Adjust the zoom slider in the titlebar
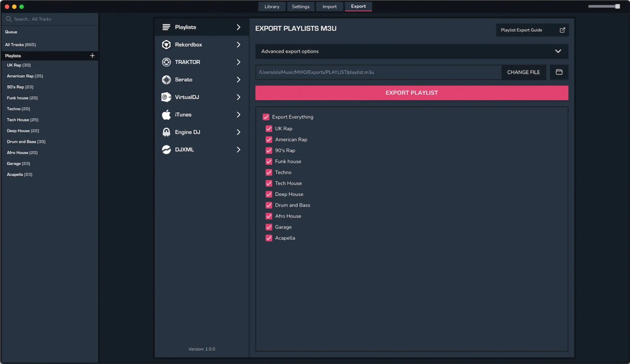 604,6
